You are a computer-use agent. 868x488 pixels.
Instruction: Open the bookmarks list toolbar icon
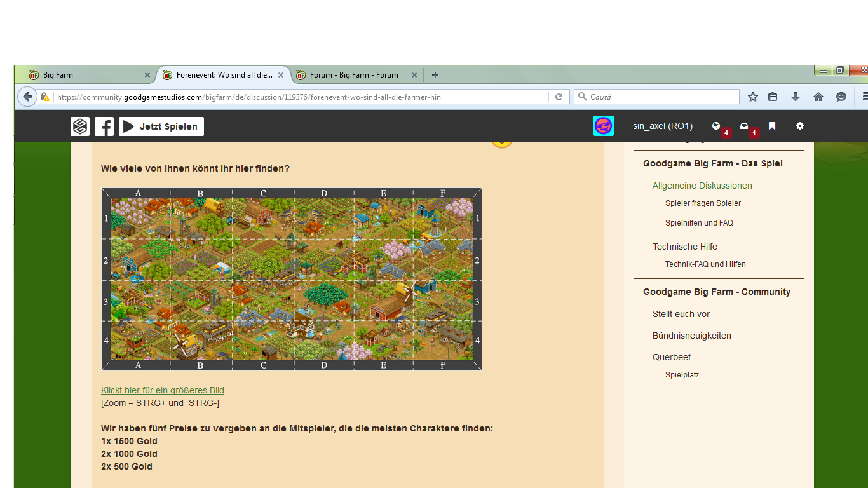coord(773,97)
